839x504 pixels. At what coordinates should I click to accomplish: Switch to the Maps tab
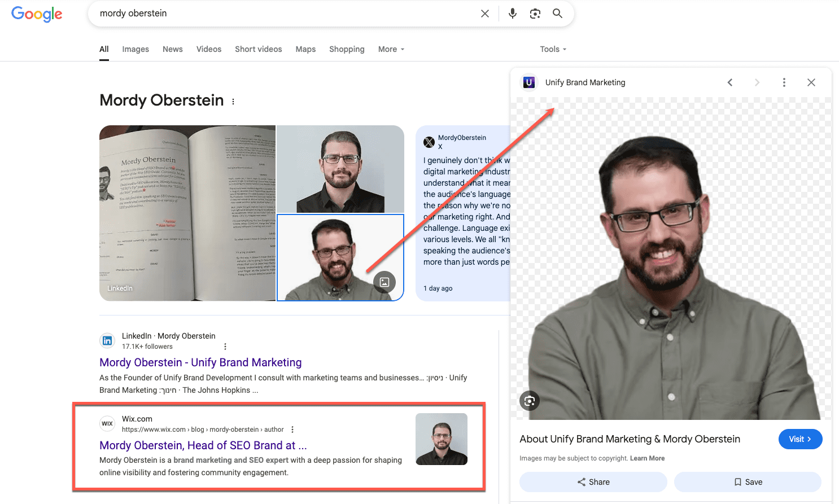[x=305, y=49]
